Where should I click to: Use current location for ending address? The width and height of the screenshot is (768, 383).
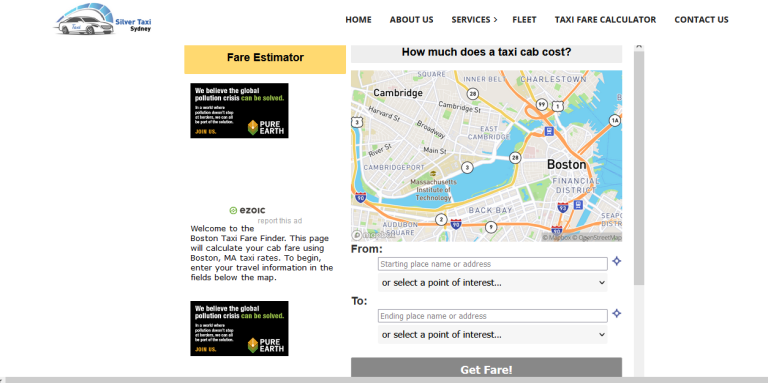click(617, 313)
